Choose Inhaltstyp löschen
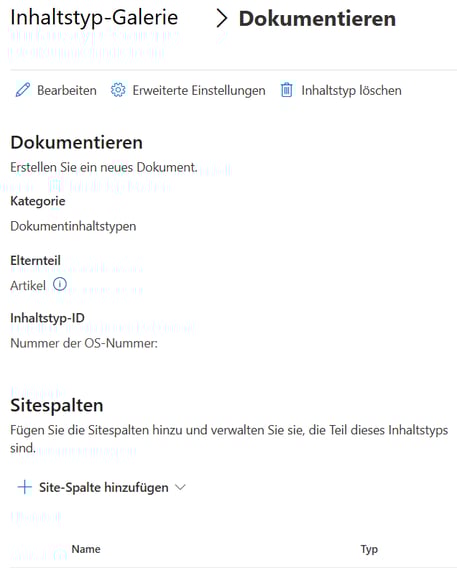 [351, 90]
